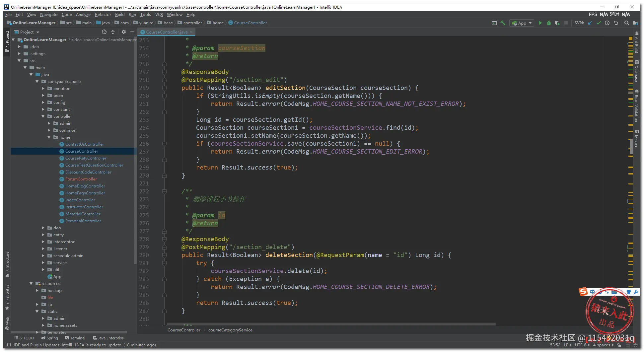Open the Maven side panel
The width and height of the screenshot is (644, 352).
pyautogui.click(x=636, y=138)
